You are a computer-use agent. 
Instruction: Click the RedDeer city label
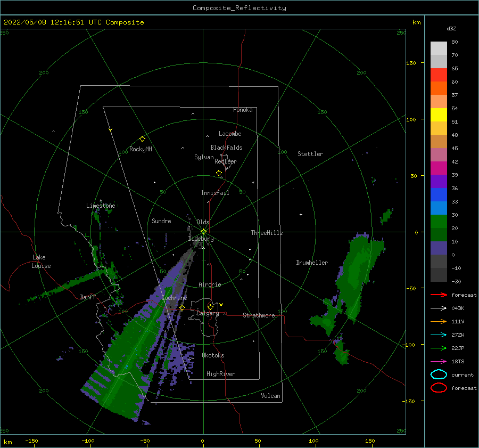coord(226,161)
